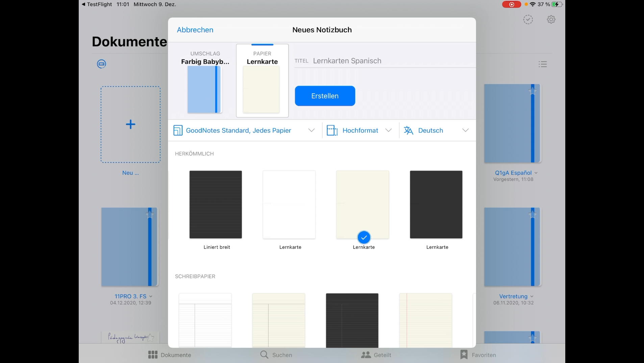Viewport: 644px width, 363px height.
Task: Open the Hochformat orientation dropdown
Action: point(360,130)
